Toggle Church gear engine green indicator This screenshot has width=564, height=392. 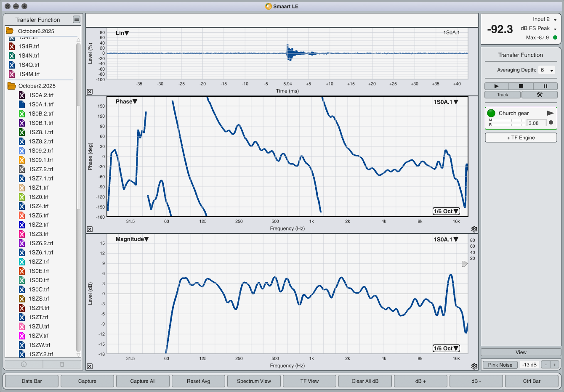tap(491, 113)
